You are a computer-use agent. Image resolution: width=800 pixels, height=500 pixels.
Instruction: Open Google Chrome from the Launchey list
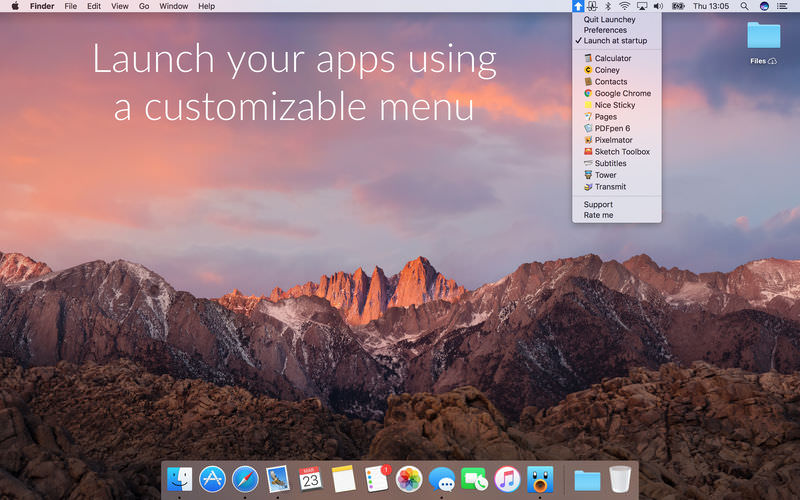622,94
